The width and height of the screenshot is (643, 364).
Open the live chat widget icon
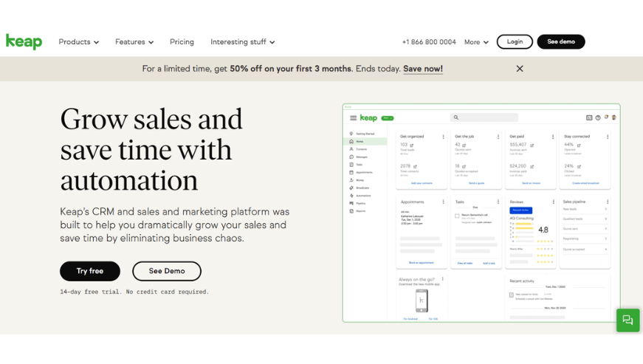627,320
